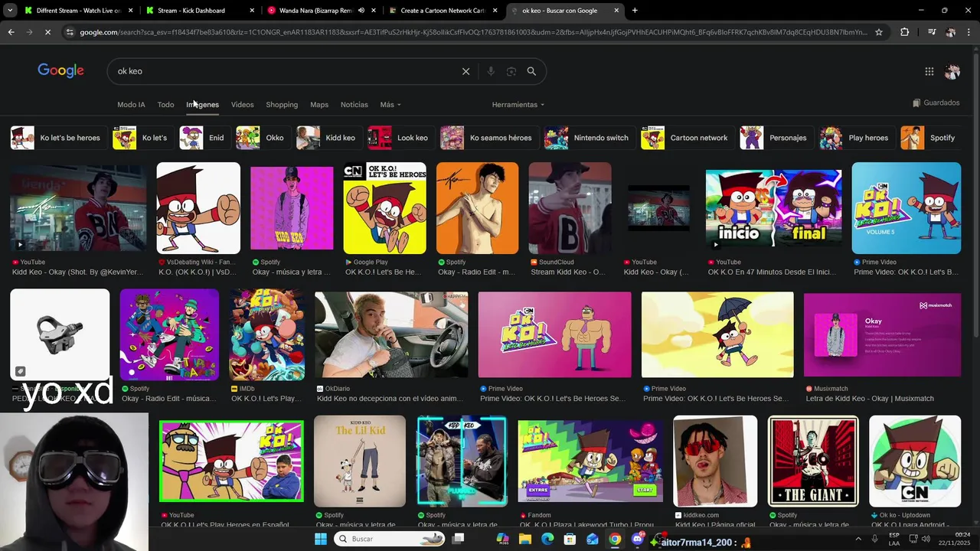Select 'Ko seamos héroes' suggestion chip
This screenshot has height=551, width=980.
[x=488, y=138]
